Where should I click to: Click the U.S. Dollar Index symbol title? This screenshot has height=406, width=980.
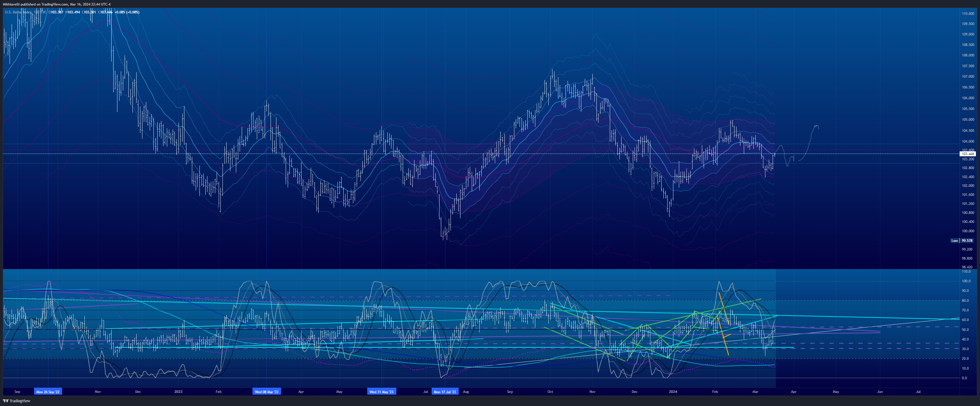click(18, 12)
